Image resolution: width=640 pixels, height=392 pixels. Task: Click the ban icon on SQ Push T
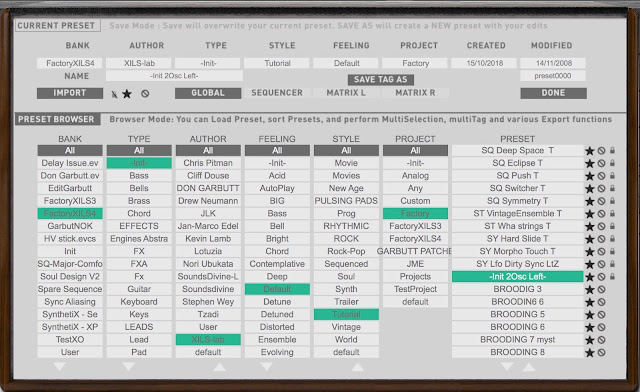pos(601,176)
